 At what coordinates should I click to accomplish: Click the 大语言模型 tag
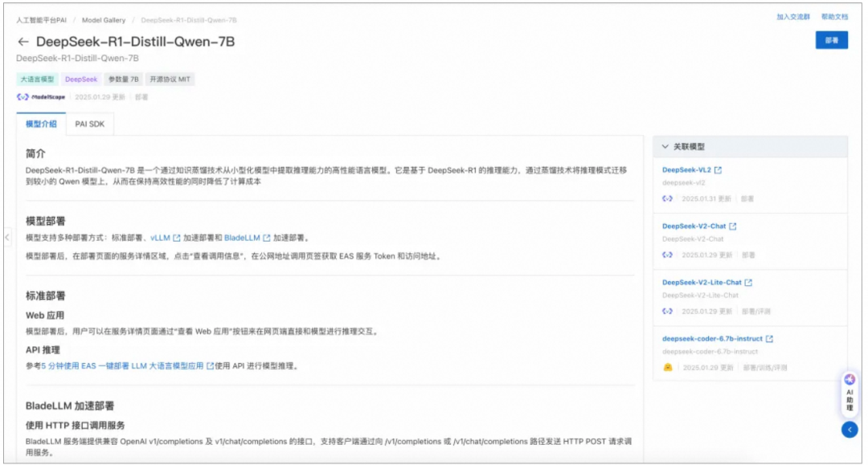pyautogui.click(x=37, y=79)
